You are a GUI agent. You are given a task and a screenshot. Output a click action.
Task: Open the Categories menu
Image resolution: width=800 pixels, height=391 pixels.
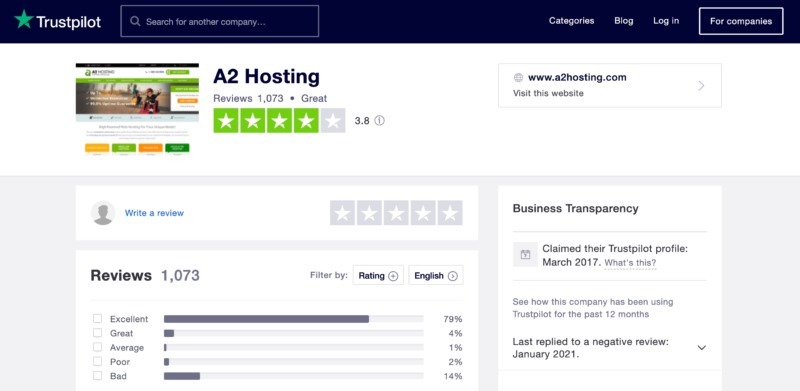[x=571, y=21]
